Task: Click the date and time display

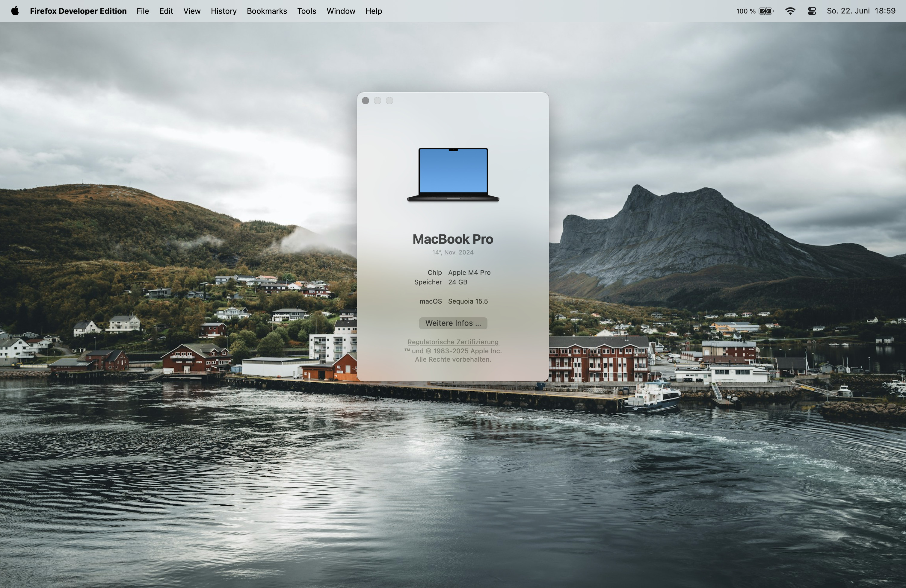Action: [x=861, y=11]
